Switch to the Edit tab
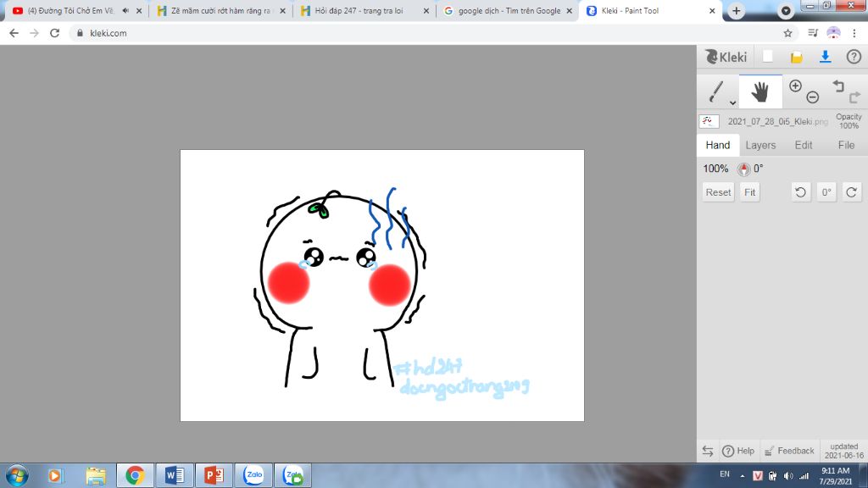This screenshot has height=488, width=868. (804, 145)
